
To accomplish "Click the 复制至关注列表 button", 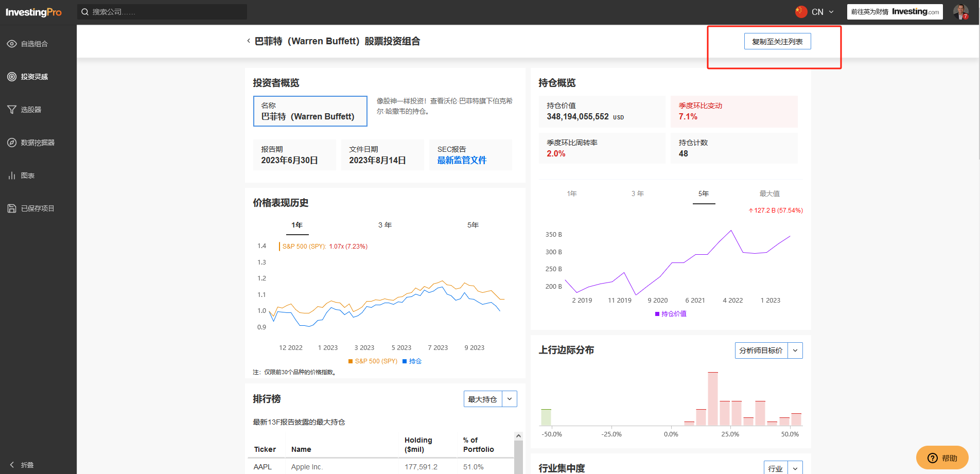I will point(777,41).
